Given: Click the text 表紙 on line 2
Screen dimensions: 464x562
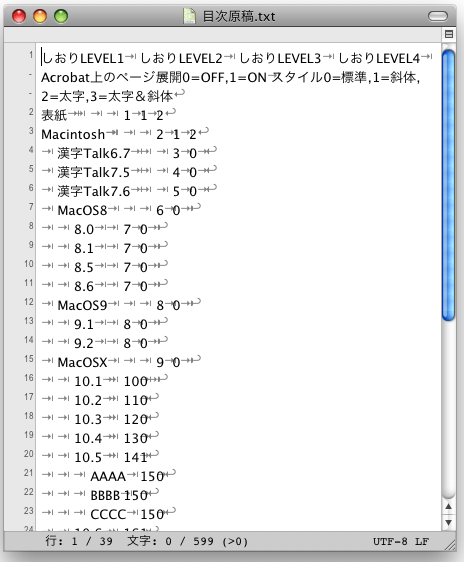Looking at the screenshot, I should (x=54, y=115).
